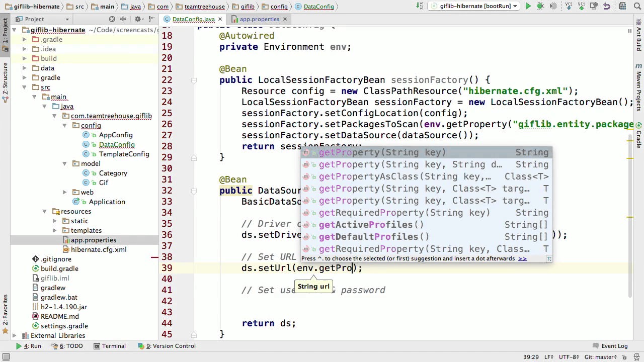Commit changes to VCS

[x=582, y=7]
